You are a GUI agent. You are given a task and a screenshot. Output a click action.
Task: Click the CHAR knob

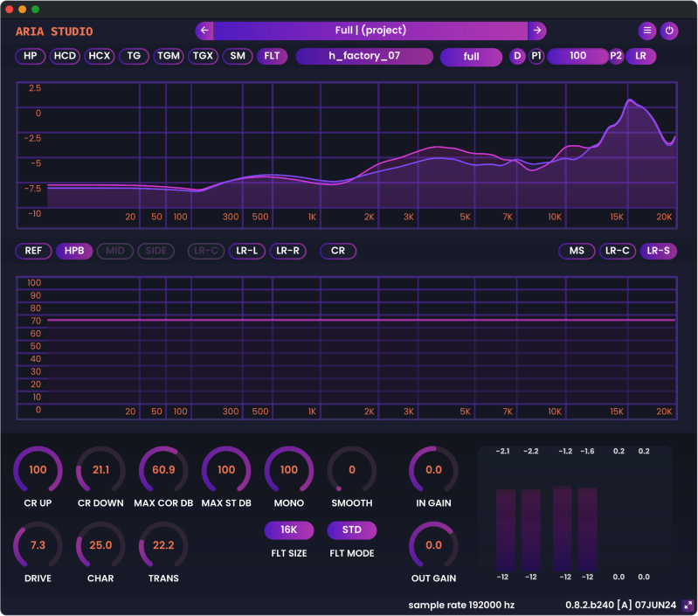[x=100, y=546]
